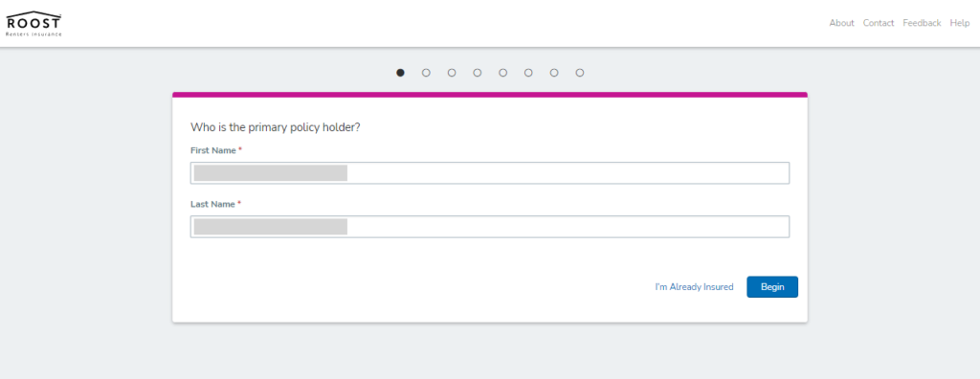980x379 pixels.
Task: Select the seventh progress step dot
Action: pyautogui.click(x=554, y=73)
